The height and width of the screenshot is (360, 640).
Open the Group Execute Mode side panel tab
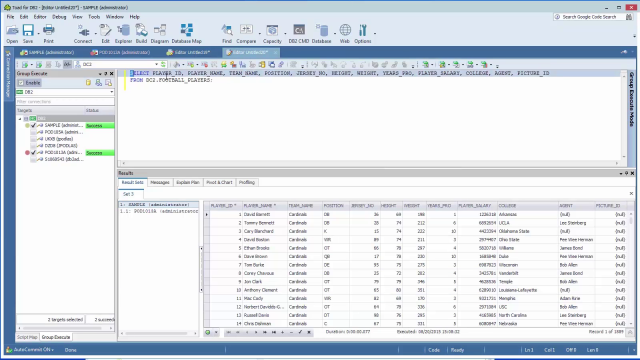[631, 99]
